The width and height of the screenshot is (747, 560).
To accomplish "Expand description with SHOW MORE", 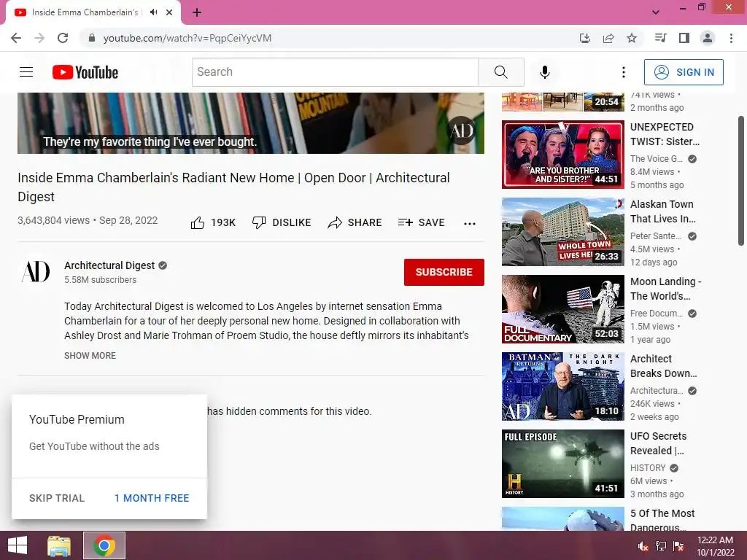I will click(x=90, y=356).
